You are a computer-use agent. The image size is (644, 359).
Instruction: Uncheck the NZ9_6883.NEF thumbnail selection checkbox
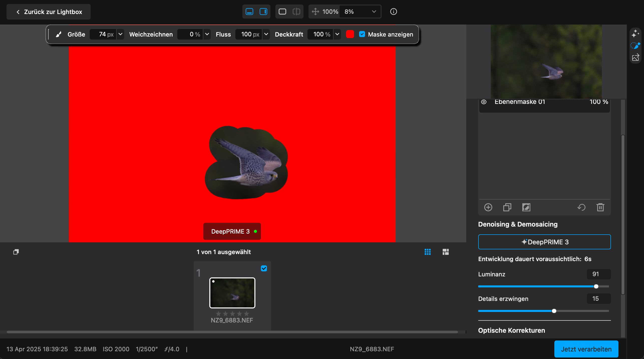point(264,268)
